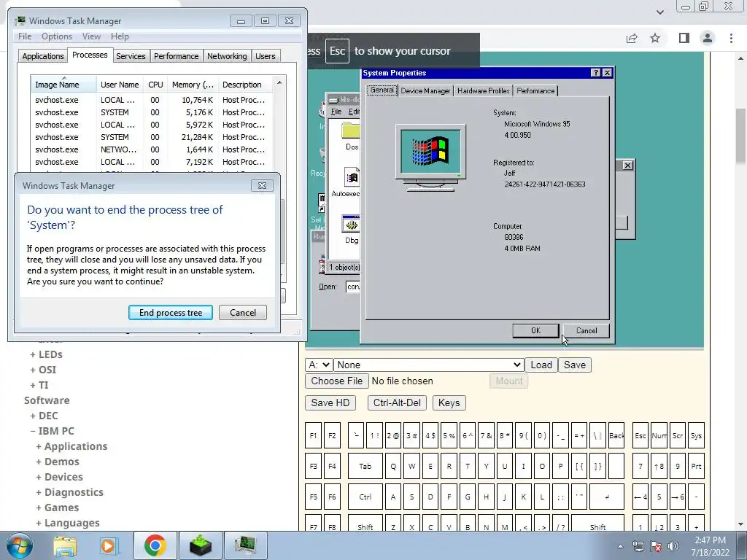Switch to Networking tab

(227, 56)
